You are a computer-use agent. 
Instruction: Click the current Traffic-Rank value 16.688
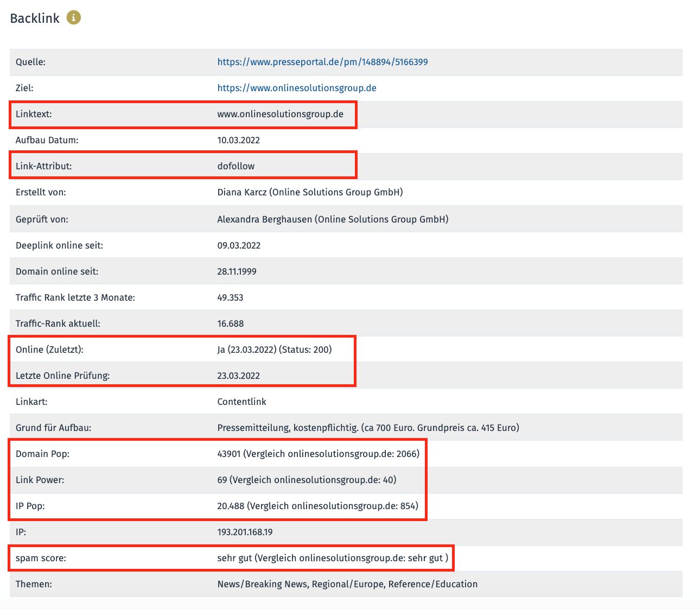(230, 323)
